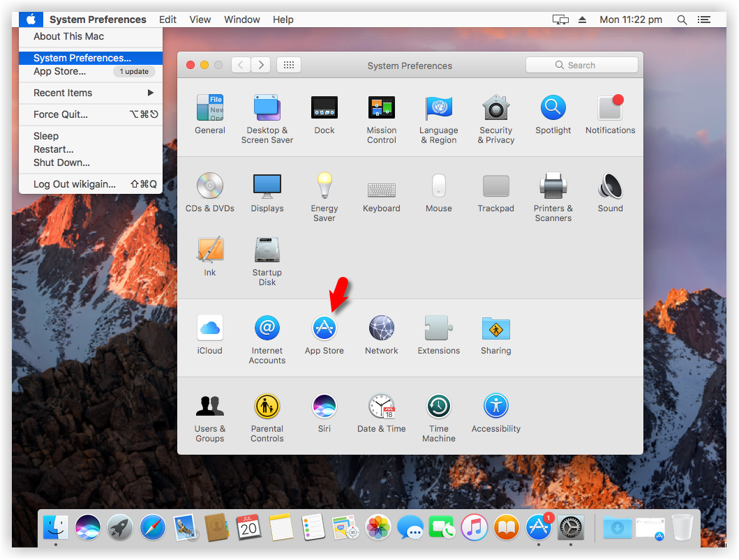The width and height of the screenshot is (739, 560).
Task: Open Launchpad from the Dock
Action: coord(120,527)
